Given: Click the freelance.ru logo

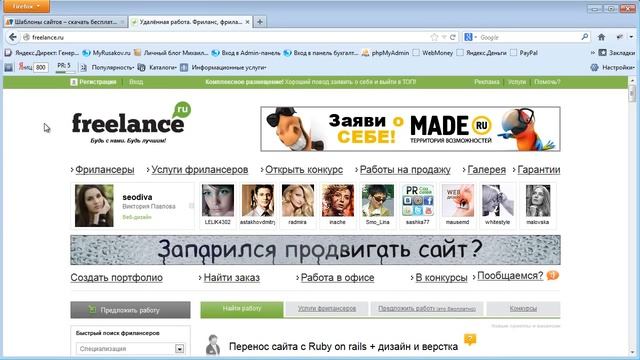Looking at the screenshot, I should 131,122.
